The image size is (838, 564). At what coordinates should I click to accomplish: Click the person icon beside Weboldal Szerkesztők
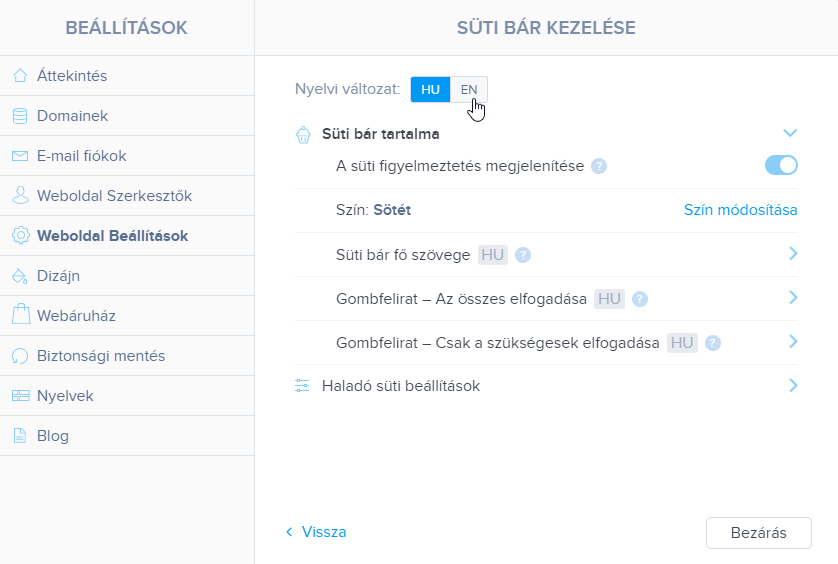(x=20, y=196)
